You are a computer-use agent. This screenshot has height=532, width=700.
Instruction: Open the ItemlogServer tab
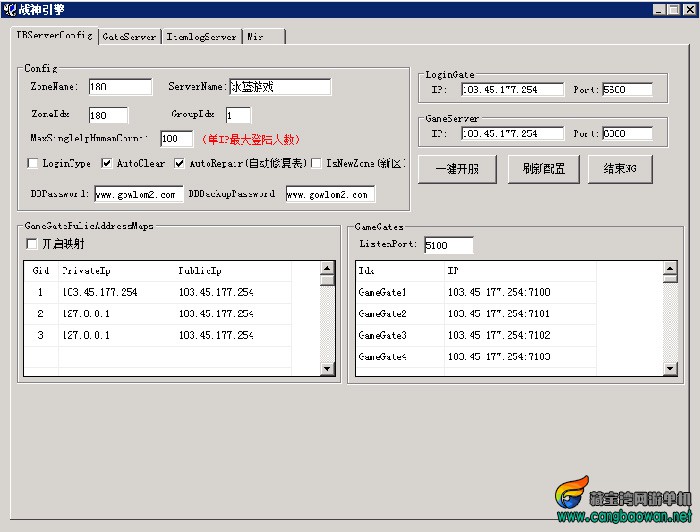(x=201, y=36)
